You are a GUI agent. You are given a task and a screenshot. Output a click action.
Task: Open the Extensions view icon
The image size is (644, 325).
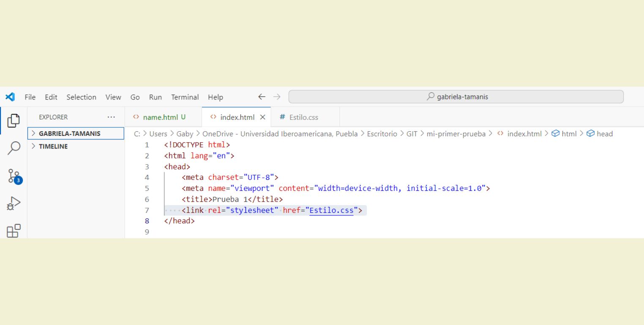click(x=14, y=231)
